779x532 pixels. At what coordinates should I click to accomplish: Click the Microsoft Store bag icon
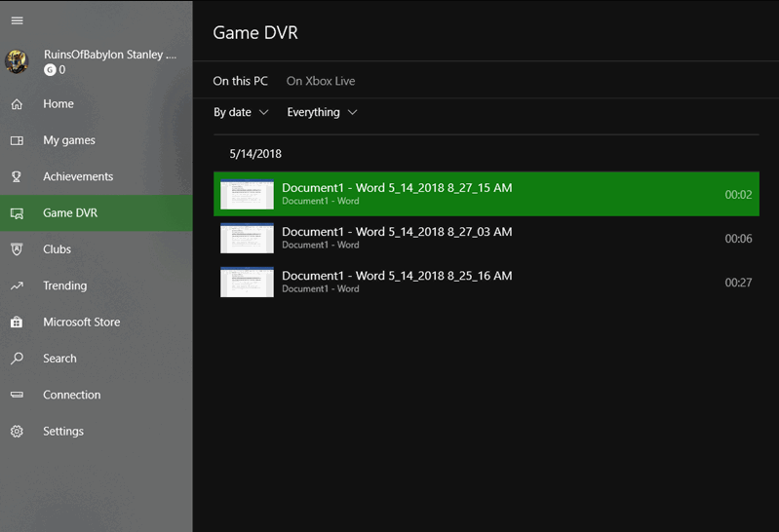tap(17, 322)
